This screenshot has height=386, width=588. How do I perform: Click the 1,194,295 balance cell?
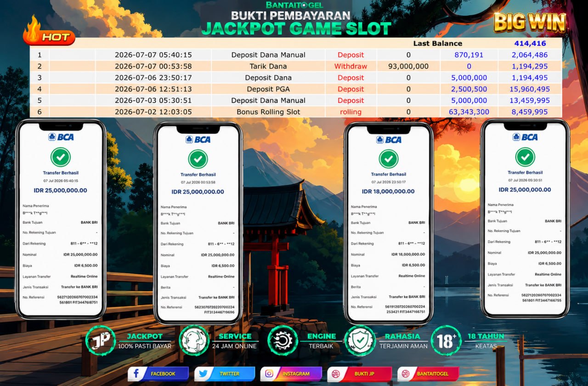(x=530, y=66)
